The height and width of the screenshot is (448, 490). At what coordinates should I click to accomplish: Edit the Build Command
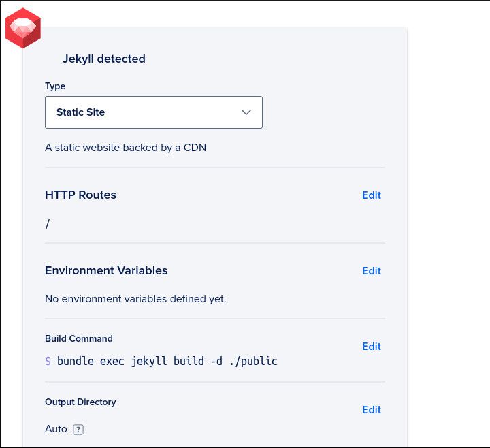pyautogui.click(x=372, y=347)
